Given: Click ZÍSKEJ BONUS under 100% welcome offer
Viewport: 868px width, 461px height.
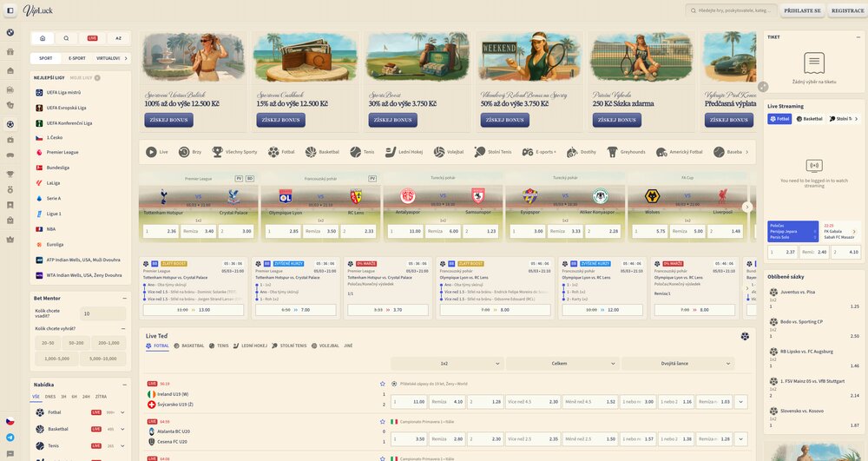Looking at the screenshot, I should pos(169,120).
